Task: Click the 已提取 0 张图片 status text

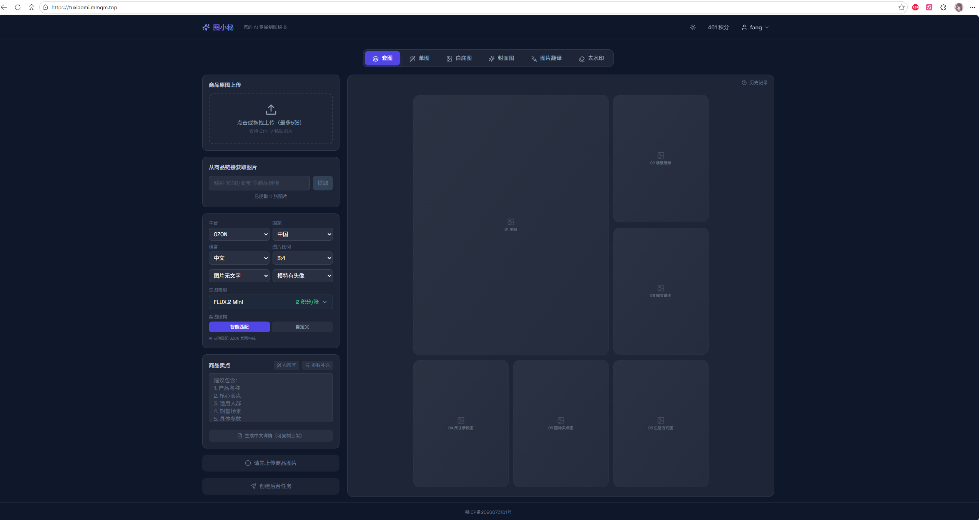Action: (271, 197)
